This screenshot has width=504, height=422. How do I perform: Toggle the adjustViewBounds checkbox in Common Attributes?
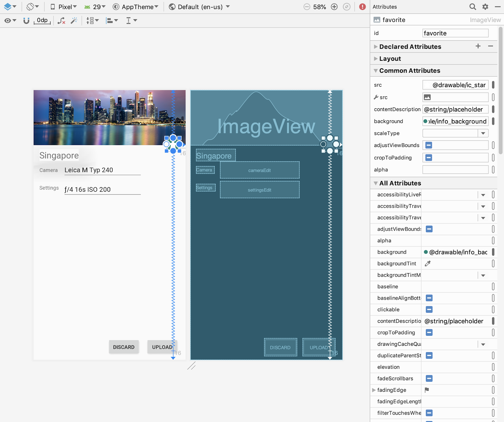click(x=429, y=145)
